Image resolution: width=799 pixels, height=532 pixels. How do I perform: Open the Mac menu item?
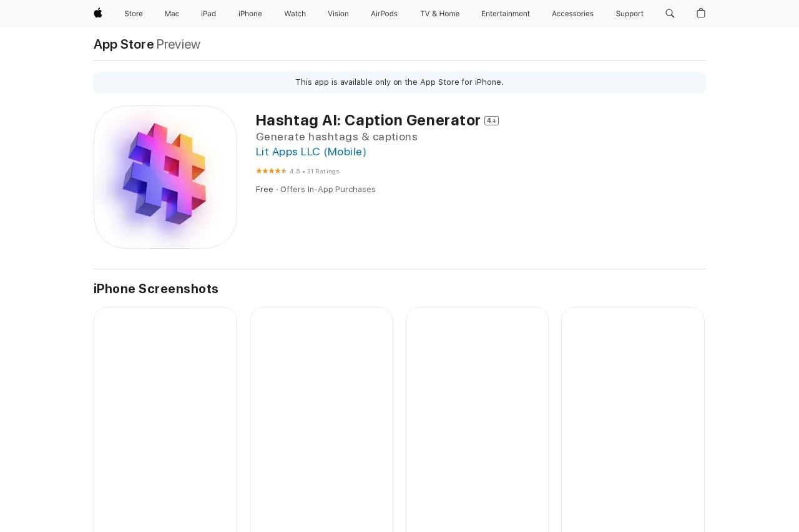pos(172,14)
